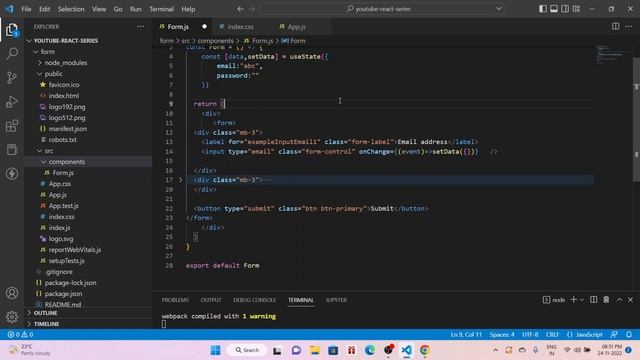Add a new terminal with plus icon
Viewport: 640px width, 360px height.
coord(573,300)
